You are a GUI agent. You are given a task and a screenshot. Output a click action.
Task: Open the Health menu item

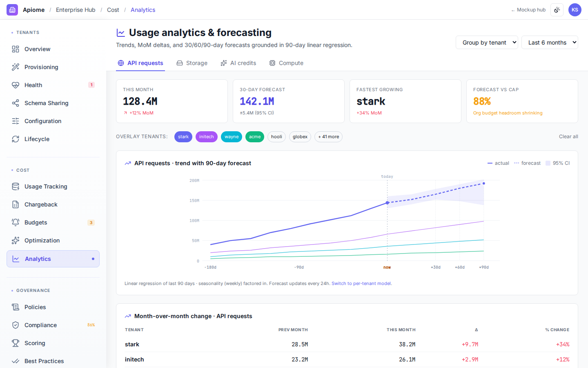pyautogui.click(x=53, y=85)
